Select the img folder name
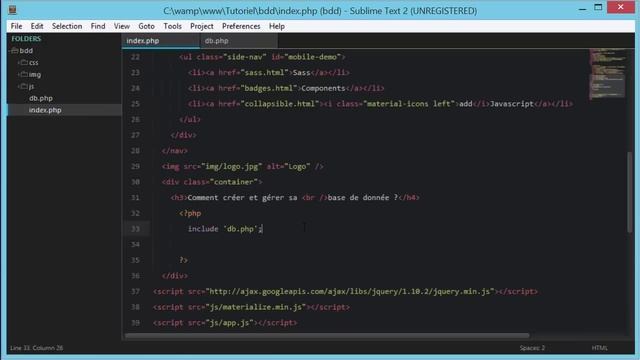This screenshot has width=640, height=360. (x=35, y=74)
